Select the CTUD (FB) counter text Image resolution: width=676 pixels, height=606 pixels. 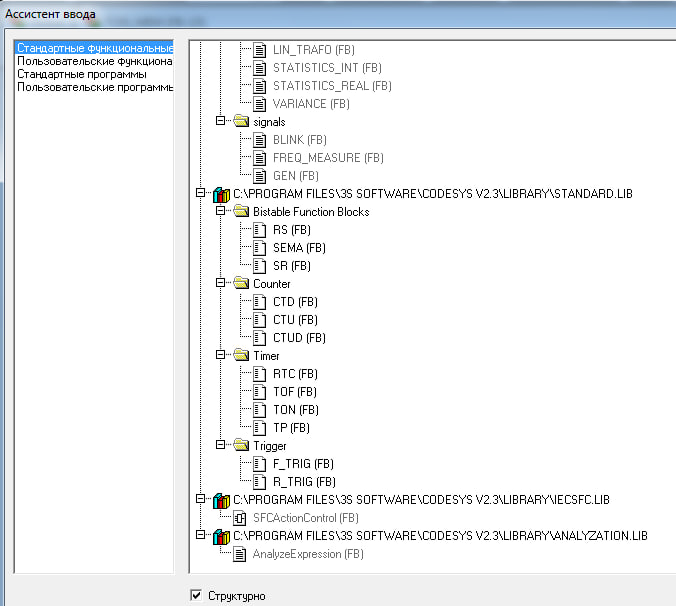pyautogui.click(x=299, y=338)
